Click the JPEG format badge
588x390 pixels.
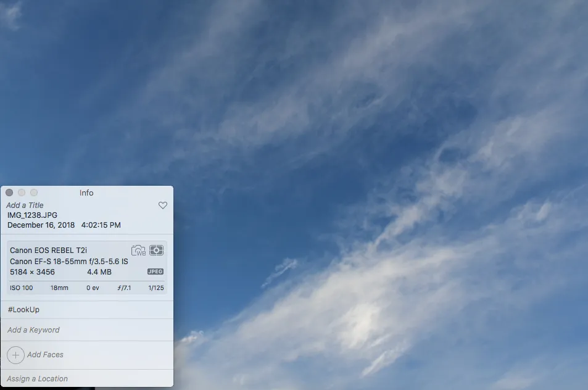coord(155,272)
